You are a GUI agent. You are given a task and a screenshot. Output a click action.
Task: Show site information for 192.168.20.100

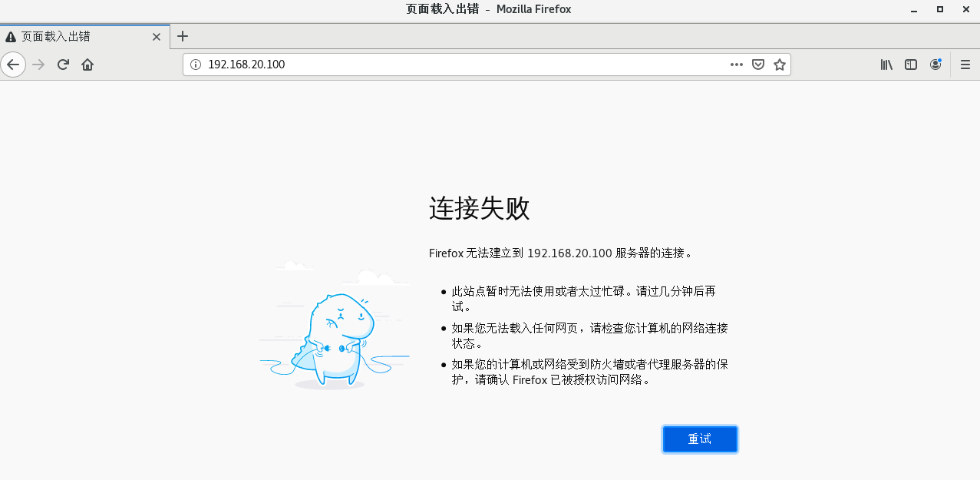click(195, 65)
